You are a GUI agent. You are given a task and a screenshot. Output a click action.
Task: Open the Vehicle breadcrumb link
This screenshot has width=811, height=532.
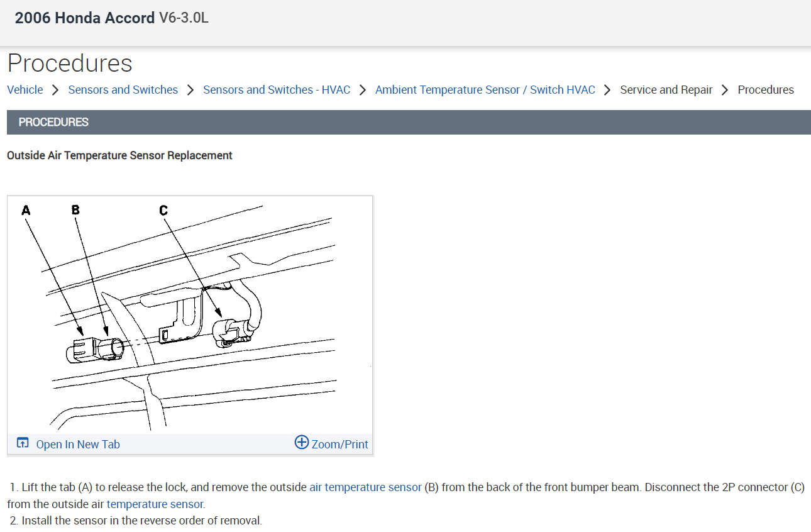tap(25, 90)
